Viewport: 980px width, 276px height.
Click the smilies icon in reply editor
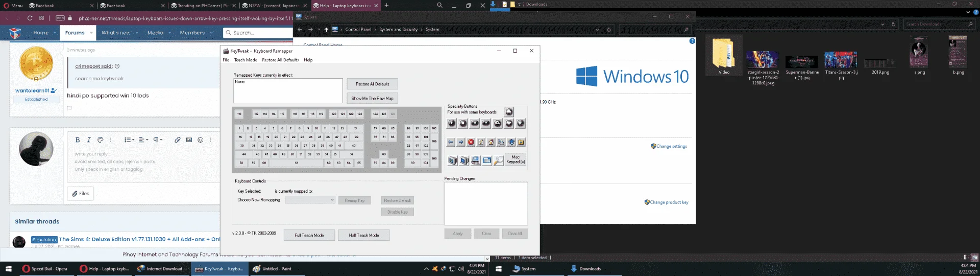click(201, 140)
